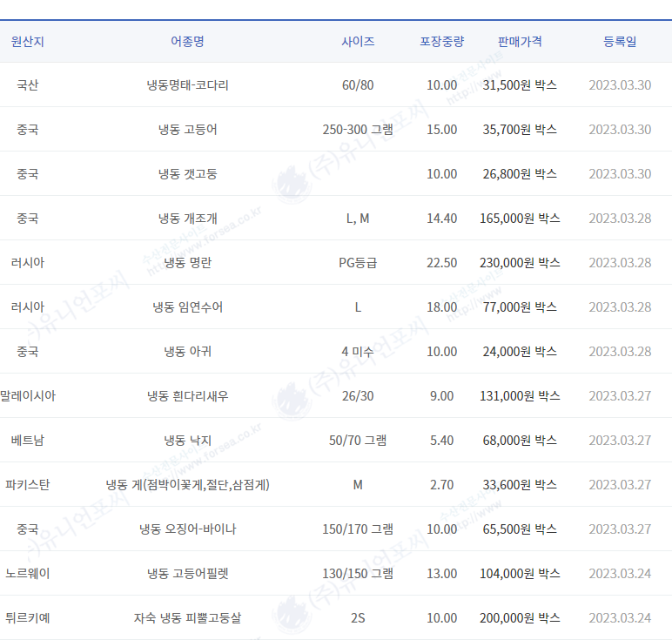Click origin 튀르키예
Viewport: 672px width, 640px height.
pyautogui.click(x=28, y=618)
